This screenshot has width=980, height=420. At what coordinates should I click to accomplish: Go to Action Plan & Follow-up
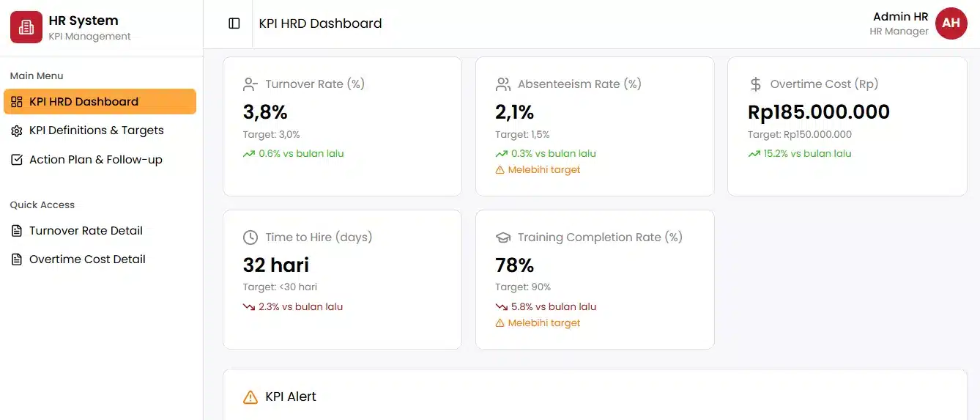[95, 160]
